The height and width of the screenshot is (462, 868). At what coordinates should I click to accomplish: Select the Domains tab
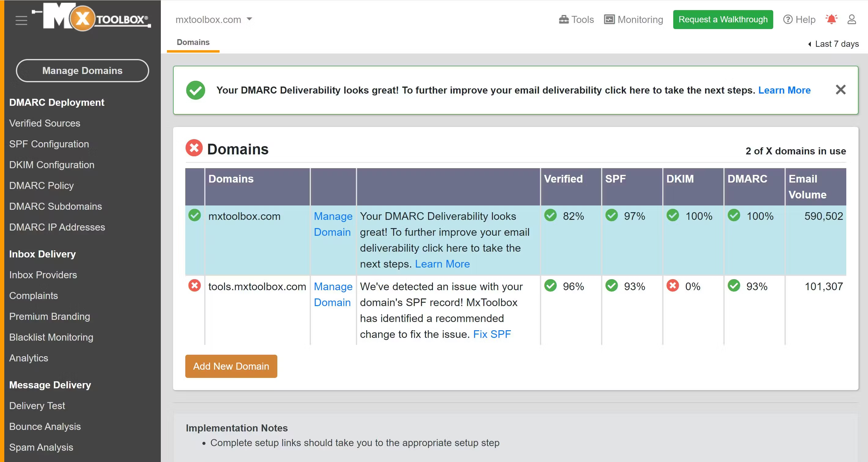tap(193, 43)
